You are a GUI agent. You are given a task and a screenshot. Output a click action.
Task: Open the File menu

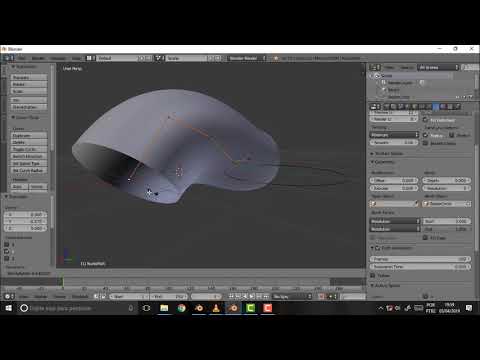pos(22,58)
